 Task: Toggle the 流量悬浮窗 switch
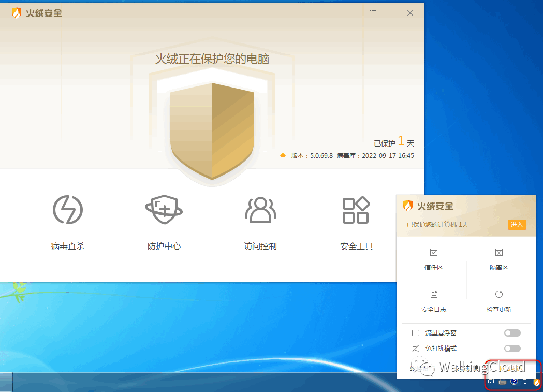coord(512,333)
